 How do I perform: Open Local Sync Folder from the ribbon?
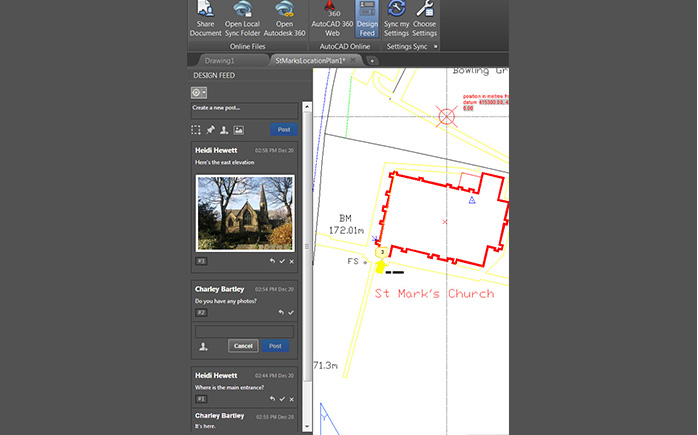[244, 18]
